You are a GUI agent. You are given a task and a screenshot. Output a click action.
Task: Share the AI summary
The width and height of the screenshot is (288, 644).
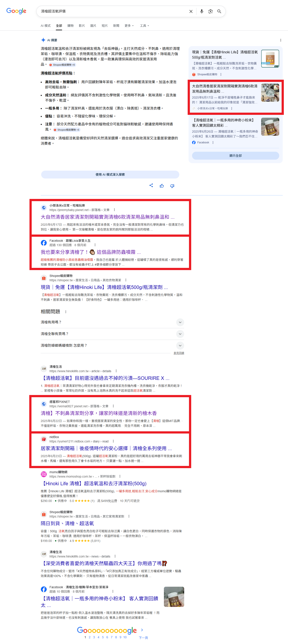[x=151, y=186]
